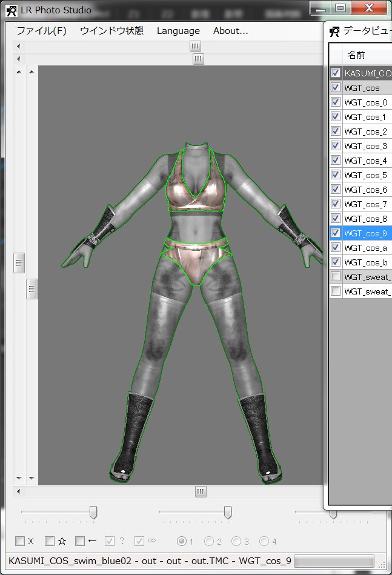
Task: Open the Language menu
Action: (x=178, y=31)
